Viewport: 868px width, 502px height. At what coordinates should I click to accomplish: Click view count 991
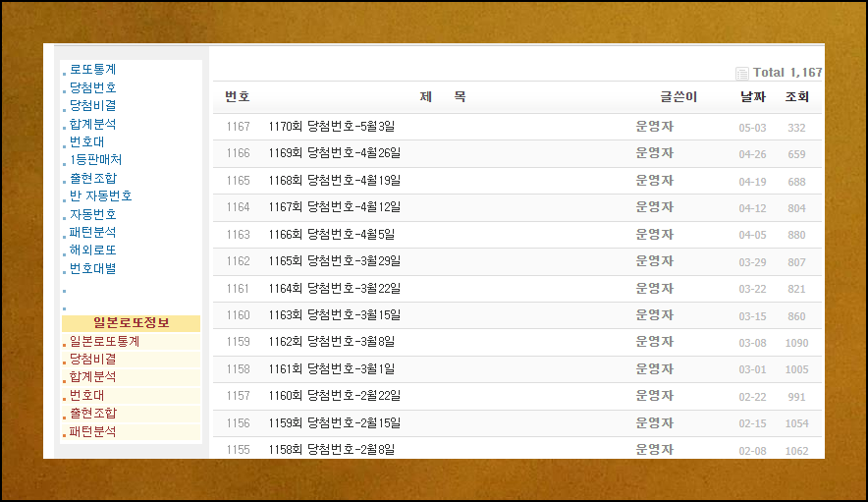[796, 397]
